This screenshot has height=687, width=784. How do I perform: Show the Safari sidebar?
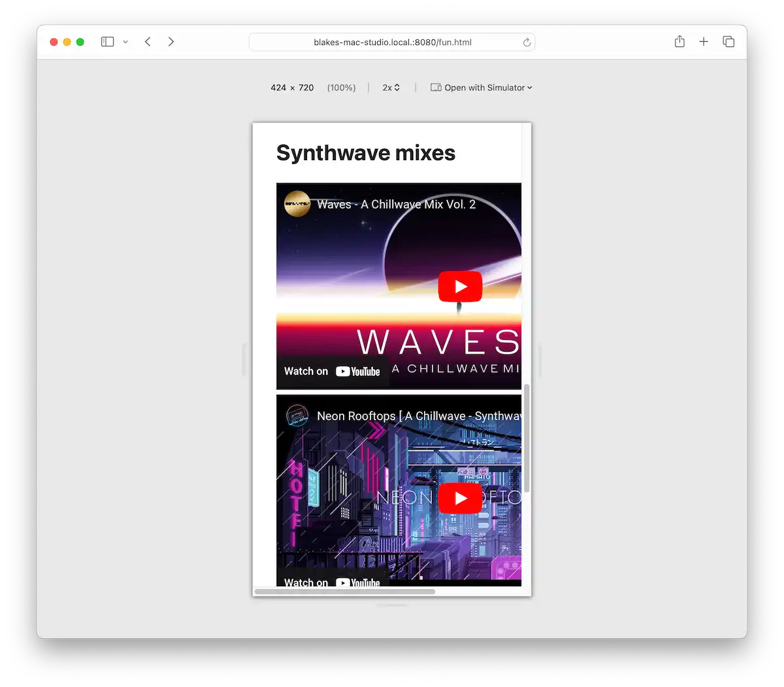107,41
